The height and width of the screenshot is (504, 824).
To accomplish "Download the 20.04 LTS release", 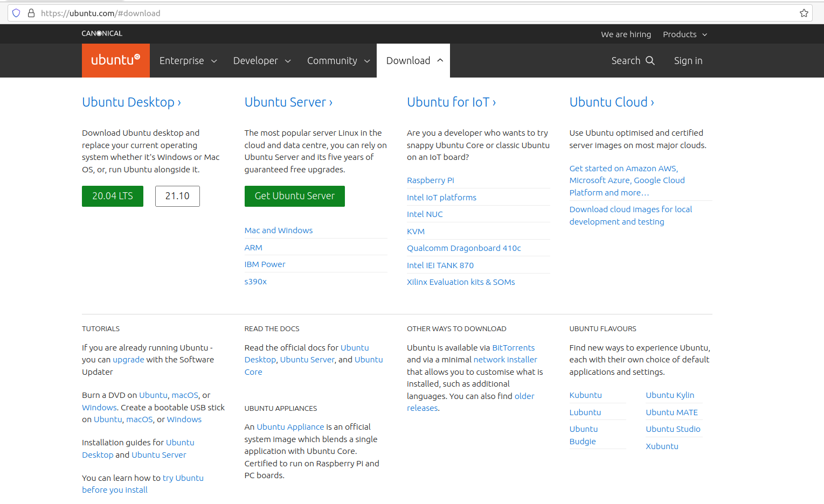I will (x=113, y=196).
